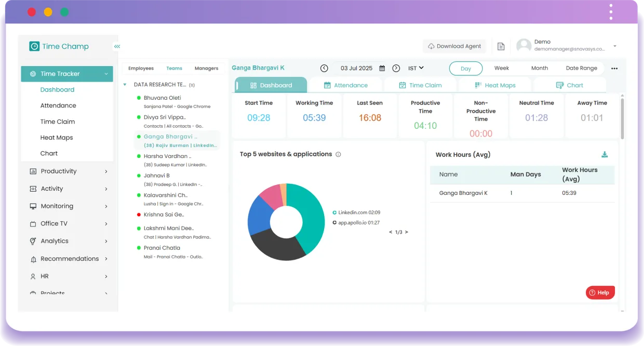Expand the Monitoring menu
Screen dimensions: 644x346
point(106,206)
